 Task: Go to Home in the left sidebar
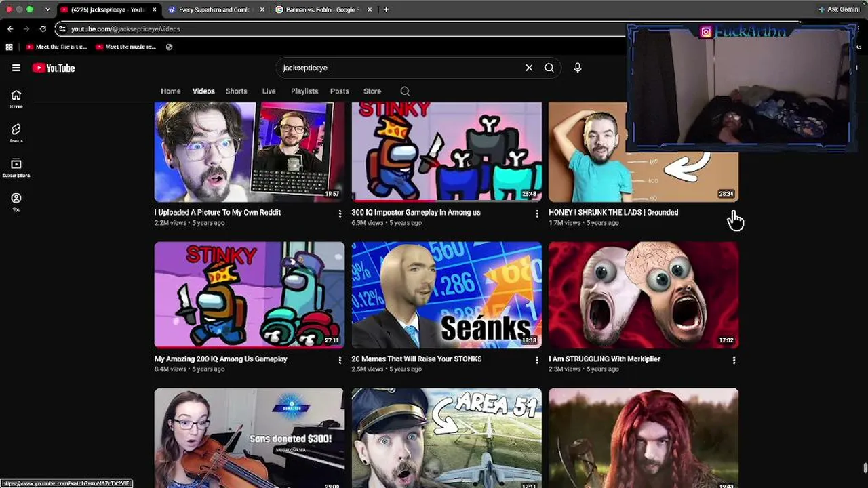point(16,99)
